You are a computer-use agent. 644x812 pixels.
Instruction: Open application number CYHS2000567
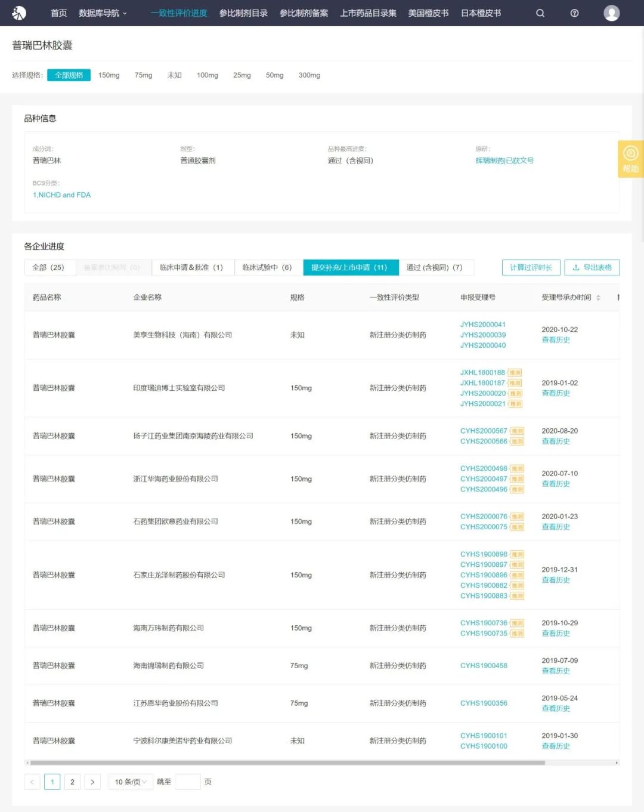click(x=484, y=431)
